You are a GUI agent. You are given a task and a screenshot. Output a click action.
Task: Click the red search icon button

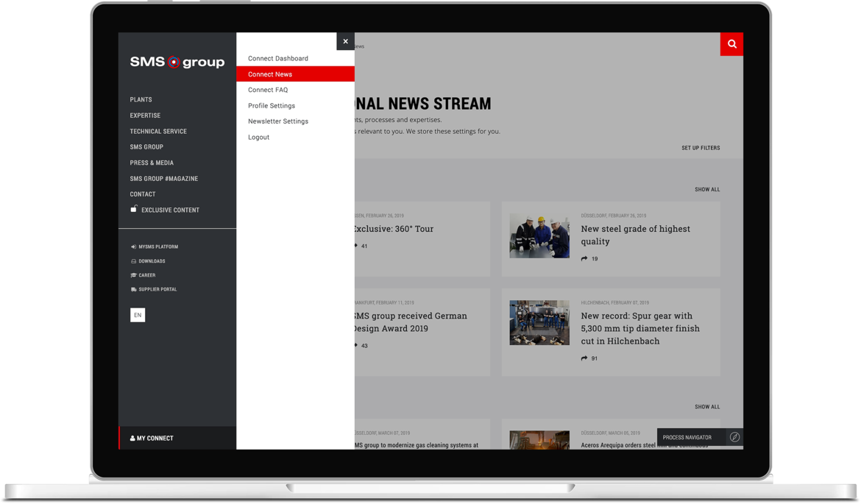pyautogui.click(x=731, y=44)
